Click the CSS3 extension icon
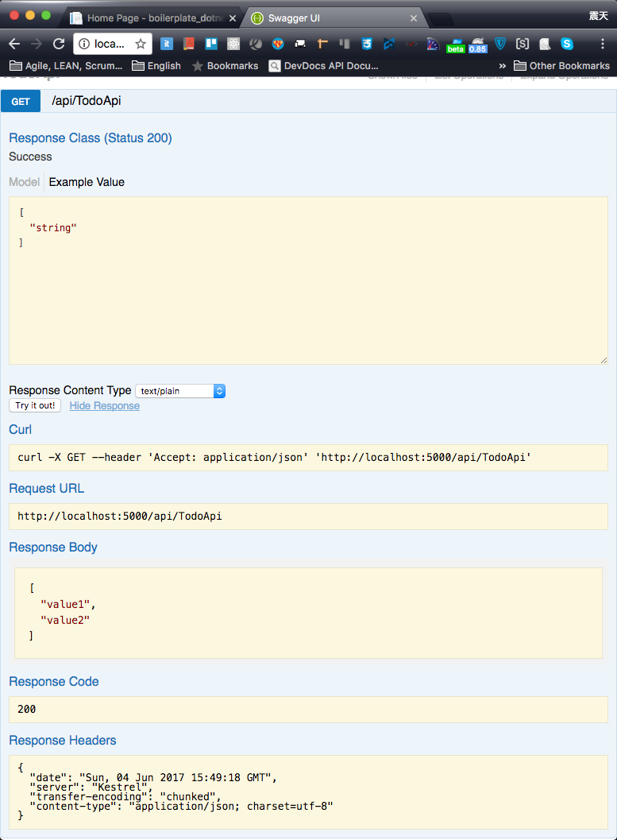 367,45
